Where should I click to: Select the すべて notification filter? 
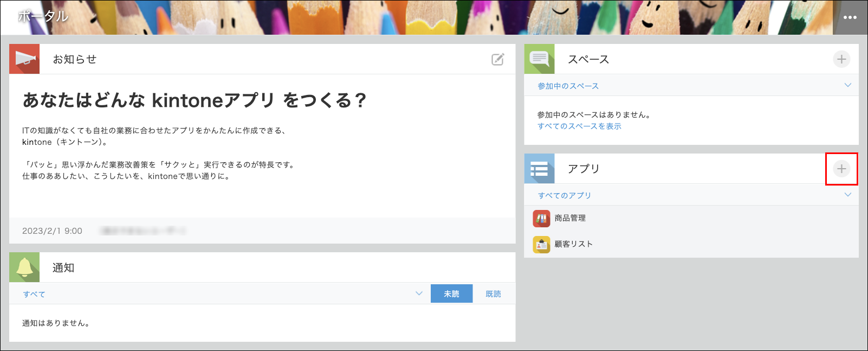coord(34,294)
